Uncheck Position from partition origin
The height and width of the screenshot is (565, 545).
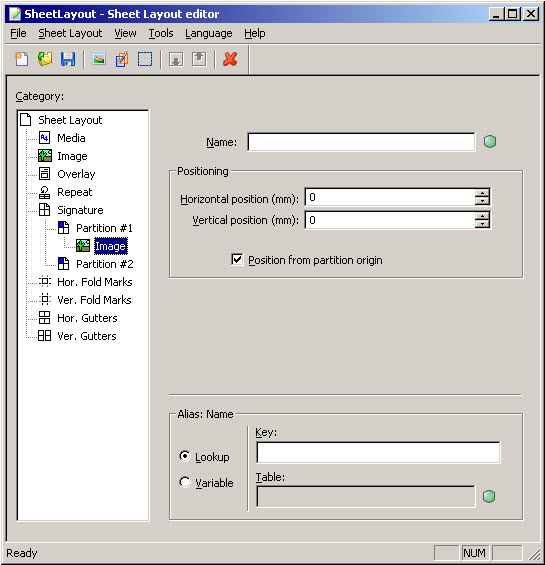point(237,259)
